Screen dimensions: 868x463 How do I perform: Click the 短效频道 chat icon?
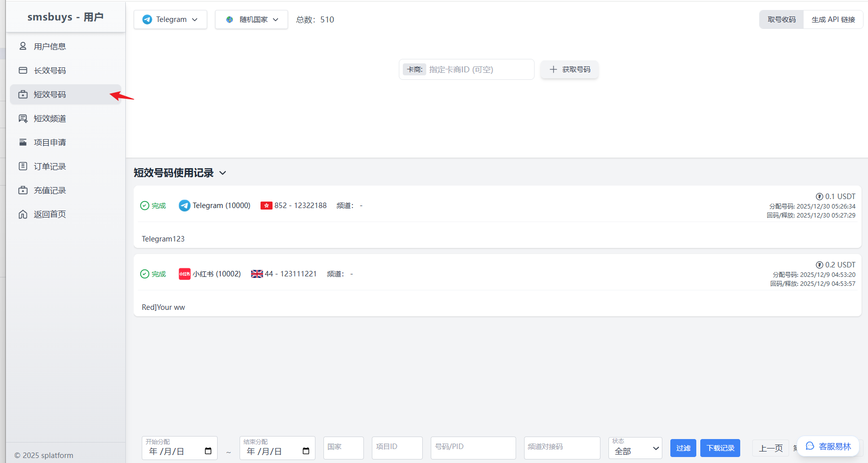[23, 118]
